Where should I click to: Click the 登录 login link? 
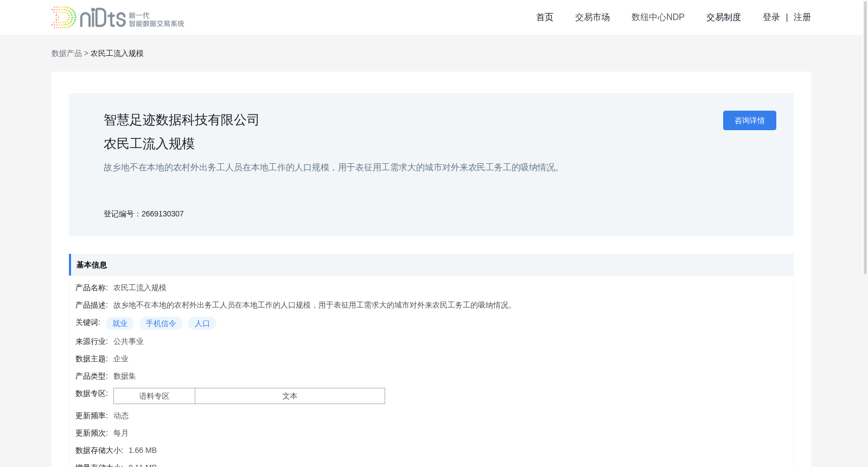(x=771, y=17)
